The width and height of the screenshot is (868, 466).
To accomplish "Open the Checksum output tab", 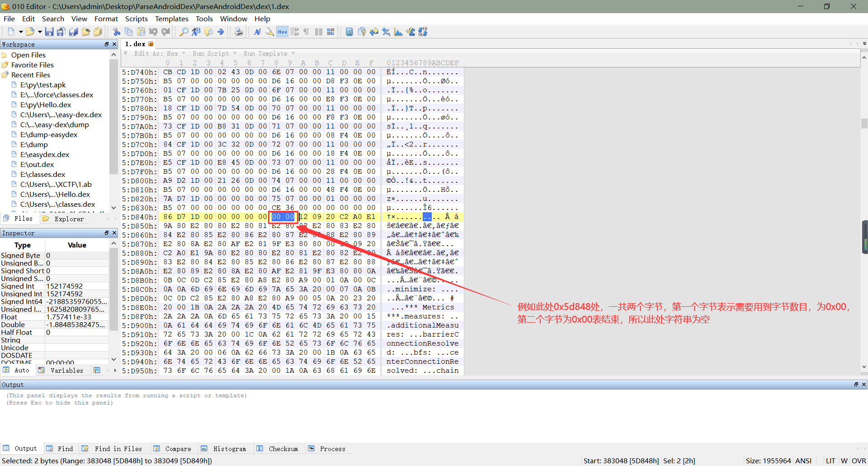I will [x=278, y=448].
